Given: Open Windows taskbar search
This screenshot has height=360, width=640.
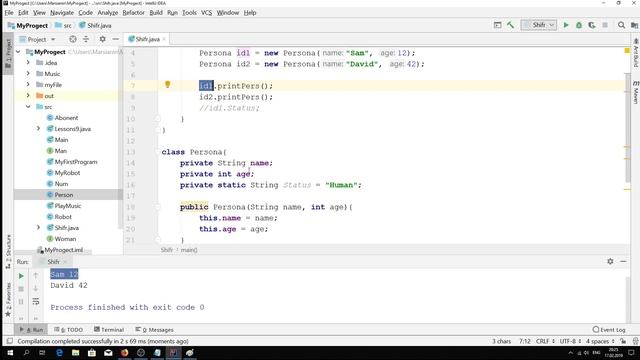Looking at the screenshot, I should 27,353.
